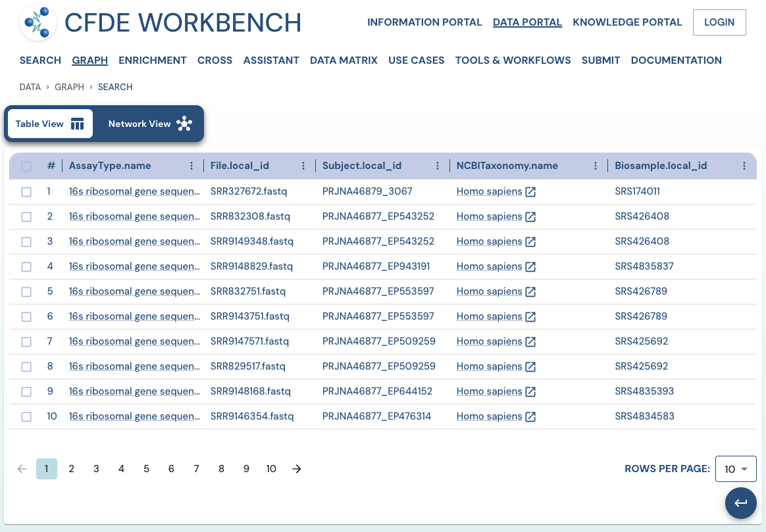Open the KNOWLEDGE PORTAL menu item
Image resolution: width=766 pixels, height=532 pixels.
pyautogui.click(x=627, y=22)
